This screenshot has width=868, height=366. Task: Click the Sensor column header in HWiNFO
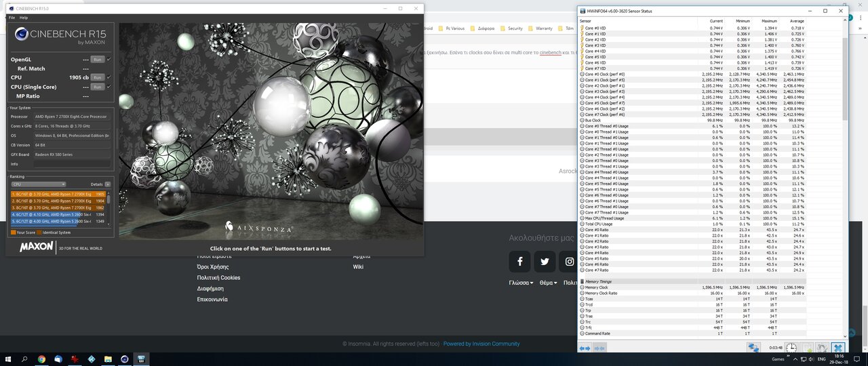[638, 22]
